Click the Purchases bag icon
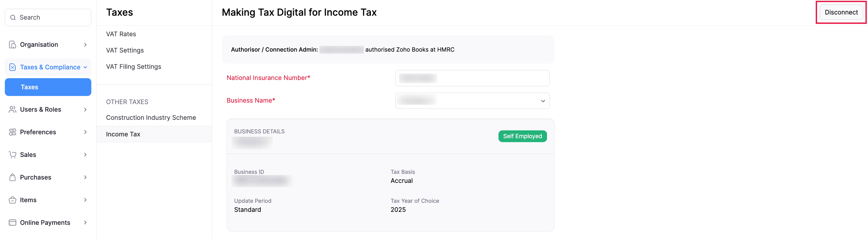Image resolution: width=868 pixels, height=239 pixels. (x=12, y=177)
